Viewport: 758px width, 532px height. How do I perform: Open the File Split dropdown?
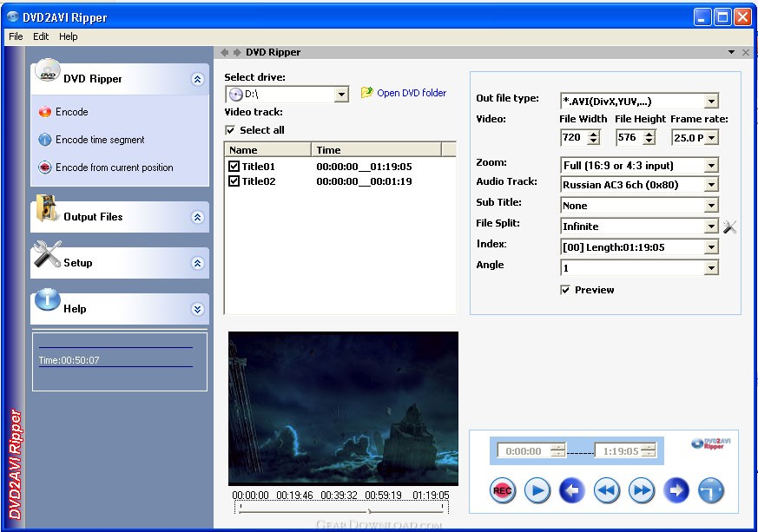tap(711, 227)
